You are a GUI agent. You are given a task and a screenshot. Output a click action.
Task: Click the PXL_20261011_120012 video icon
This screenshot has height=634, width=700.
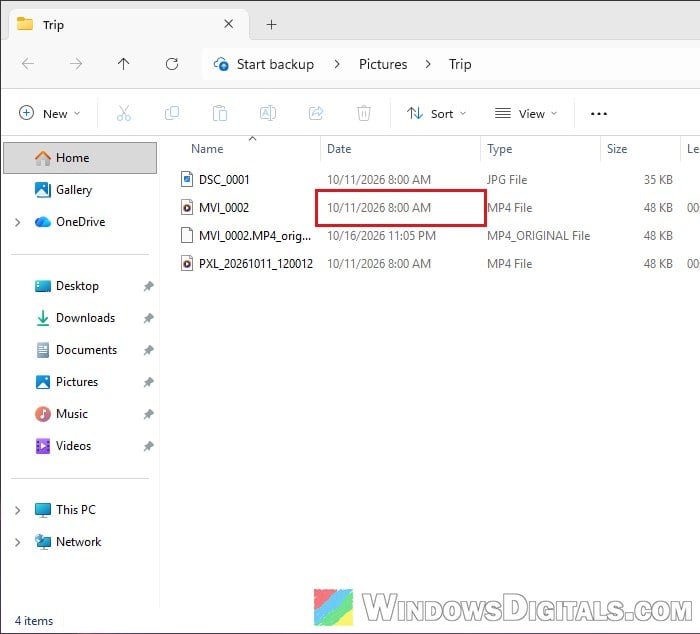(187, 263)
